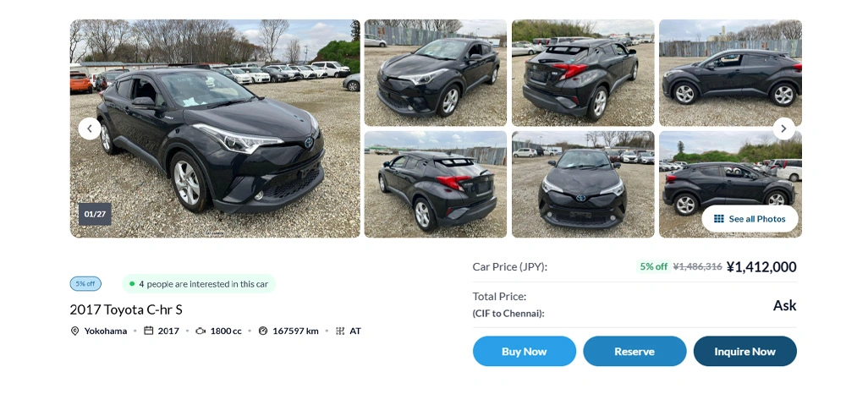Click the calendar year icon
This screenshot has height=394, width=868.
(x=149, y=331)
